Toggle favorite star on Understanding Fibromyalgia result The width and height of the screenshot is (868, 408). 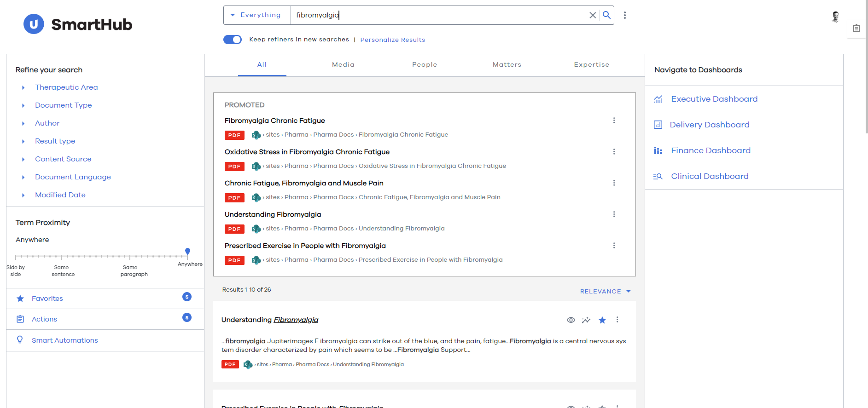click(602, 320)
